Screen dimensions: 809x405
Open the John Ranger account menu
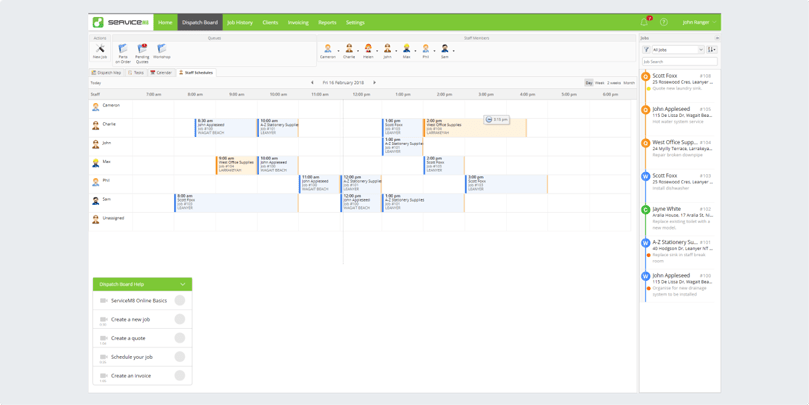pos(695,22)
